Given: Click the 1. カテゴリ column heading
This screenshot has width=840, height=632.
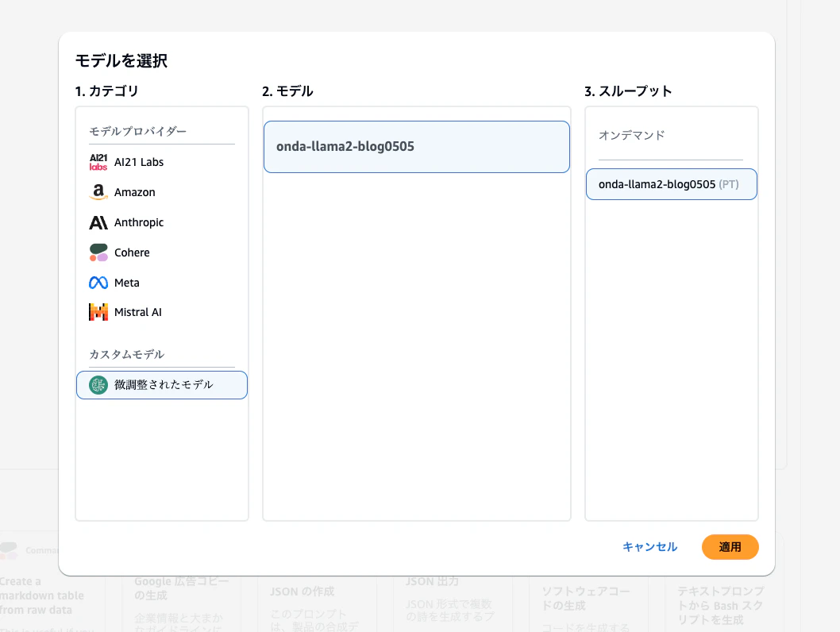Looking at the screenshot, I should pos(107,91).
